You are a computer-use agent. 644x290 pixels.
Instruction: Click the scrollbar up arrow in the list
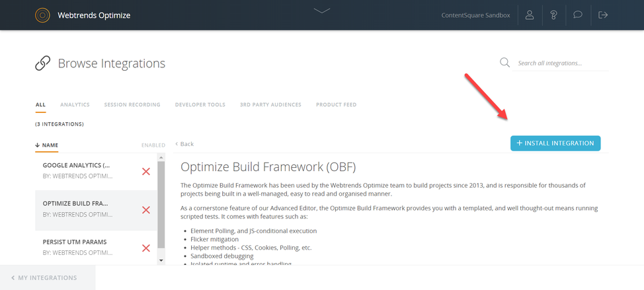click(x=161, y=157)
